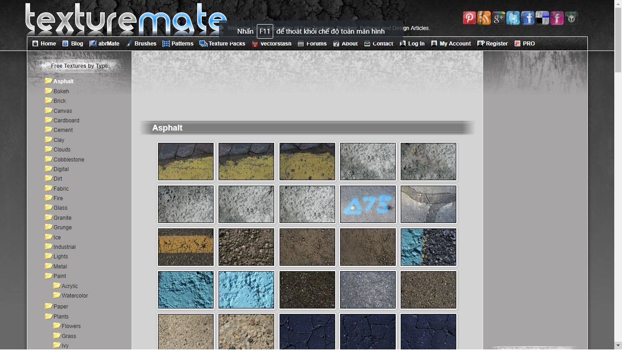Image resolution: width=622 pixels, height=364 pixels.
Task: Open the half-blue half-dark asphalt thumbnail
Action: [428, 247]
